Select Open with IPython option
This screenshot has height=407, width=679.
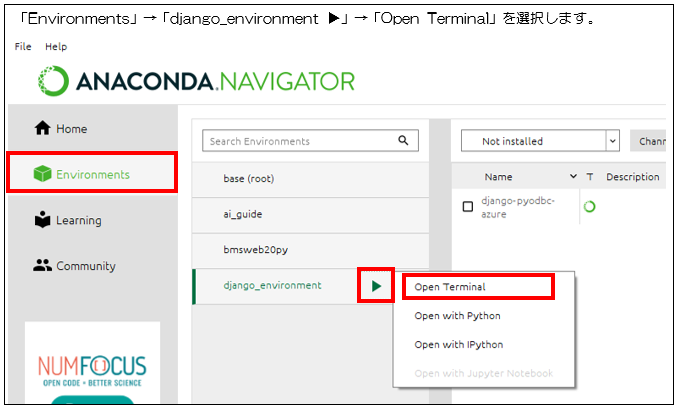coord(459,345)
